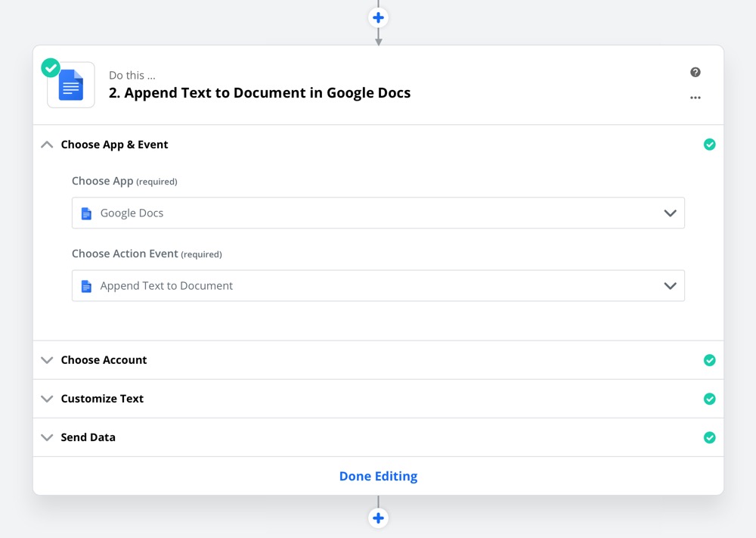The width and height of the screenshot is (756, 538).
Task: Add a step below Done Editing
Action: 378,518
